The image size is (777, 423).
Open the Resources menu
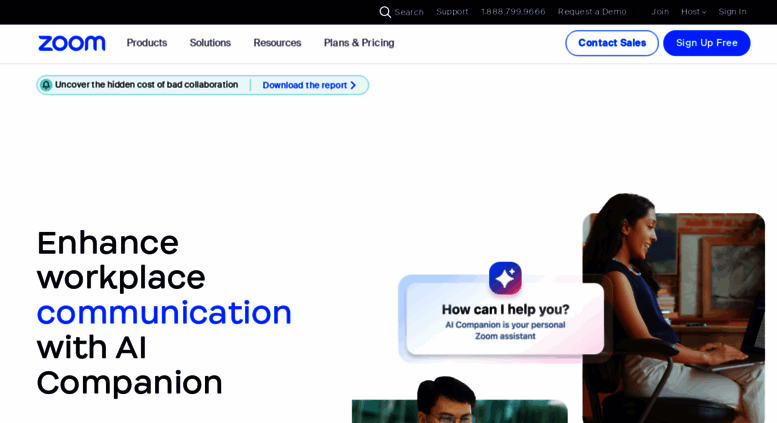tap(277, 43)
